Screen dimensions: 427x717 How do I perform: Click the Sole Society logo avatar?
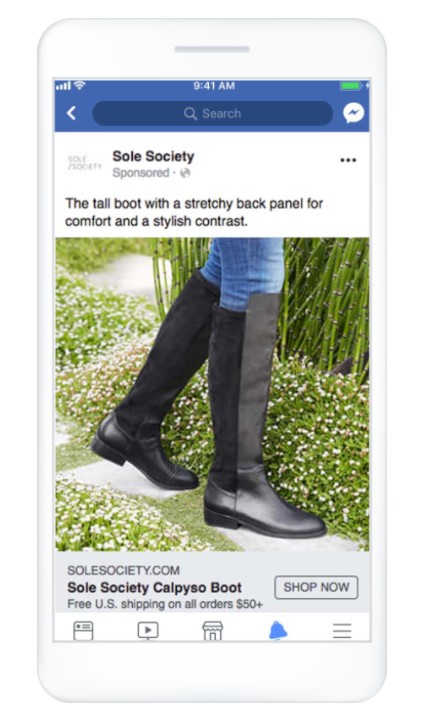click(x=85, y=163)
